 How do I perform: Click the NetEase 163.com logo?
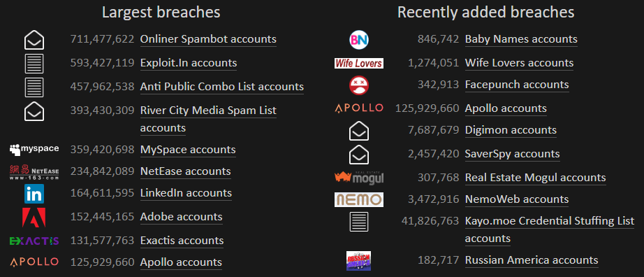pyautogui.click(x=34, y=172)
